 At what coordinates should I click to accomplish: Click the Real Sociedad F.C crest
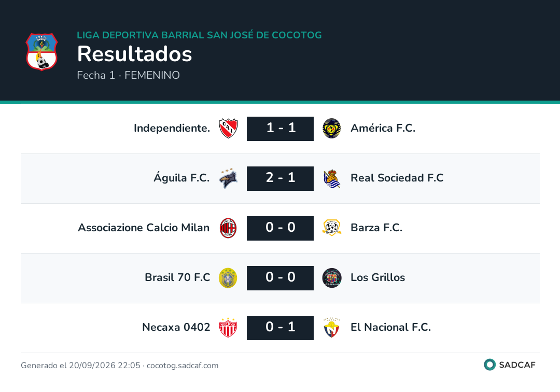coord(332,178)
